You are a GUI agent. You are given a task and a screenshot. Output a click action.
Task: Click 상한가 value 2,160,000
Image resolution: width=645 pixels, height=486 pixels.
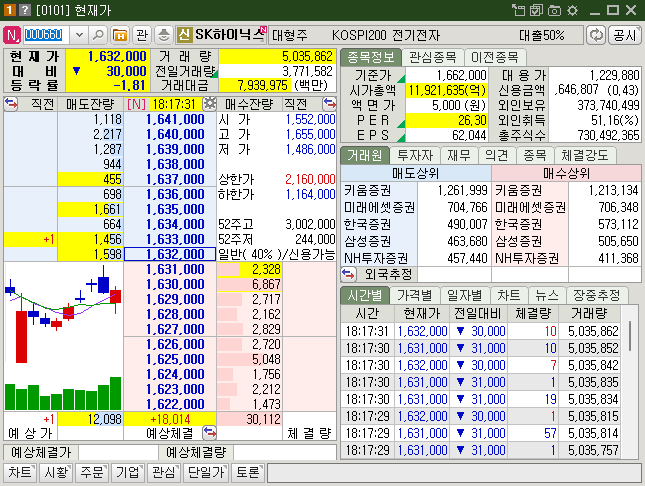point(310,179)
